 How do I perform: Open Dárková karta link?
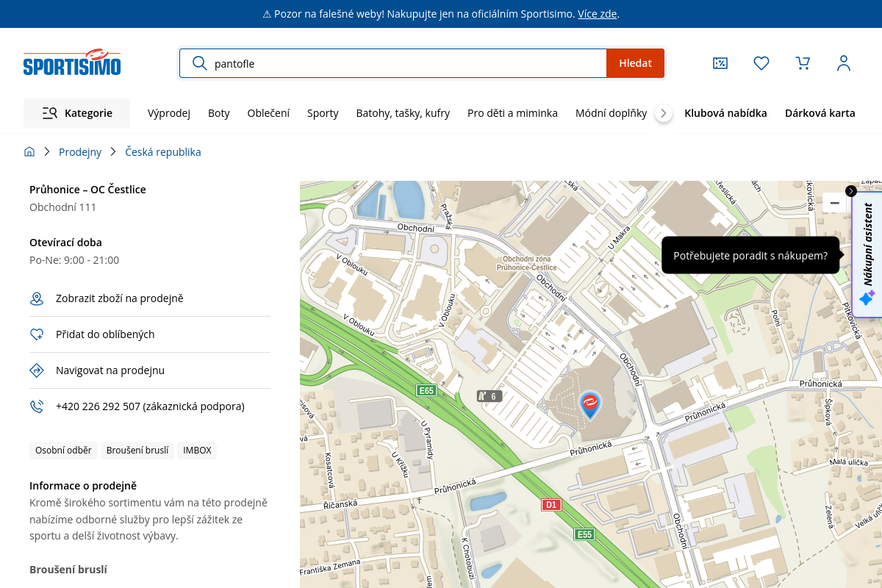[x=820, y=113]
